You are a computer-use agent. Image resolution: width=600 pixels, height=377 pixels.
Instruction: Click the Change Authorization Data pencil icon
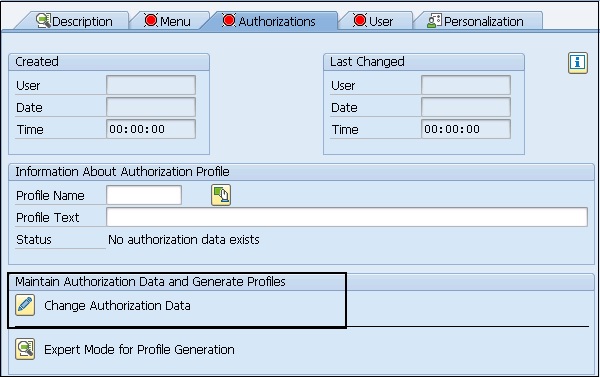pyautogui.click(x=25, y=305)
